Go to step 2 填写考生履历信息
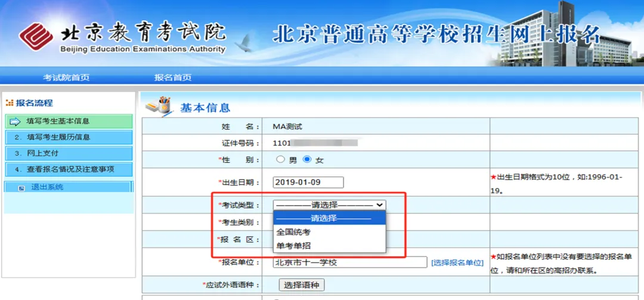Screen dimensions: 644x300 pyautogui.click(x=69, y=137)
